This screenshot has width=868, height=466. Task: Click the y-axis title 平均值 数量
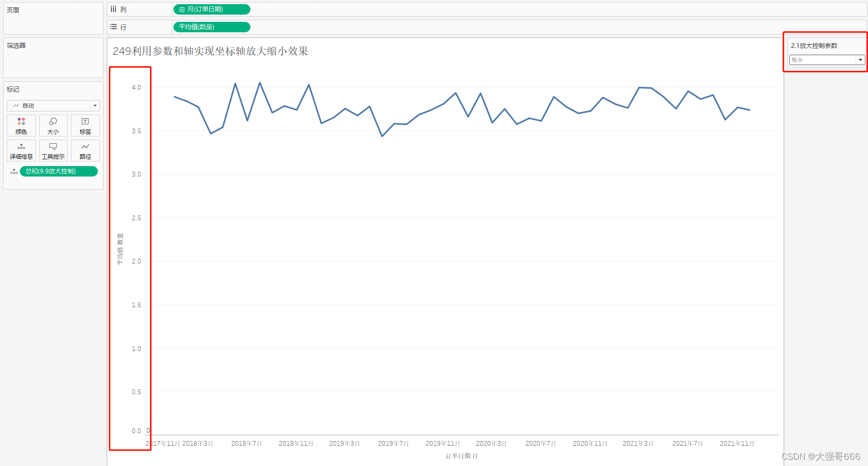pos(120,249)
